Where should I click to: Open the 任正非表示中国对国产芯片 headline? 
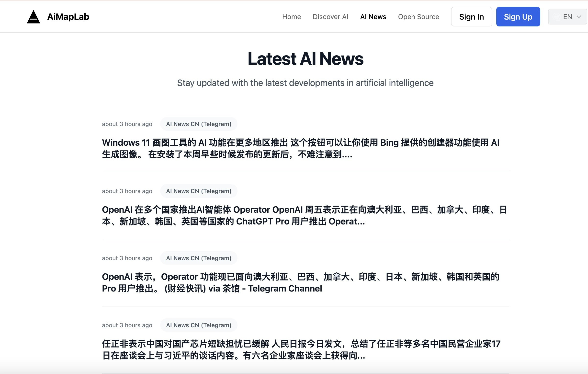[x=301, y=350]
